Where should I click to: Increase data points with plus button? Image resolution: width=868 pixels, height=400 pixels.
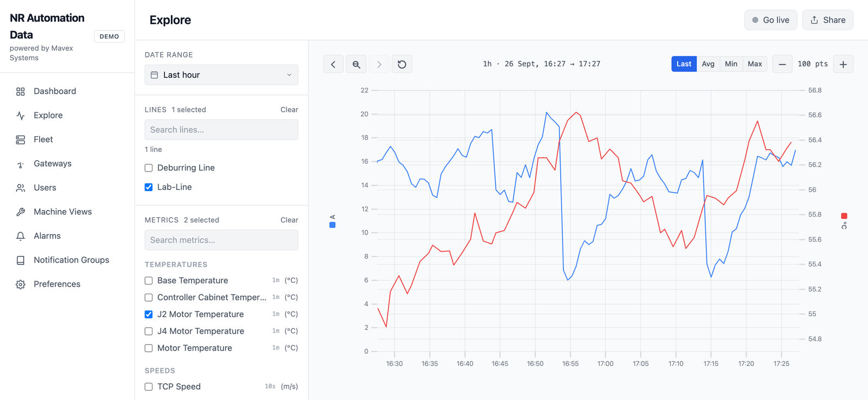[843, 64]
